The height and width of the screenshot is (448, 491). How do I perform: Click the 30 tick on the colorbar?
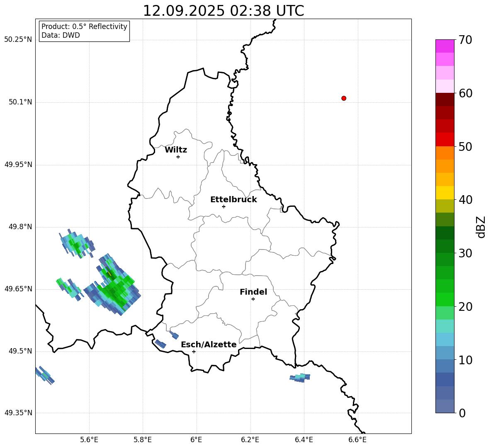[465, 253]
